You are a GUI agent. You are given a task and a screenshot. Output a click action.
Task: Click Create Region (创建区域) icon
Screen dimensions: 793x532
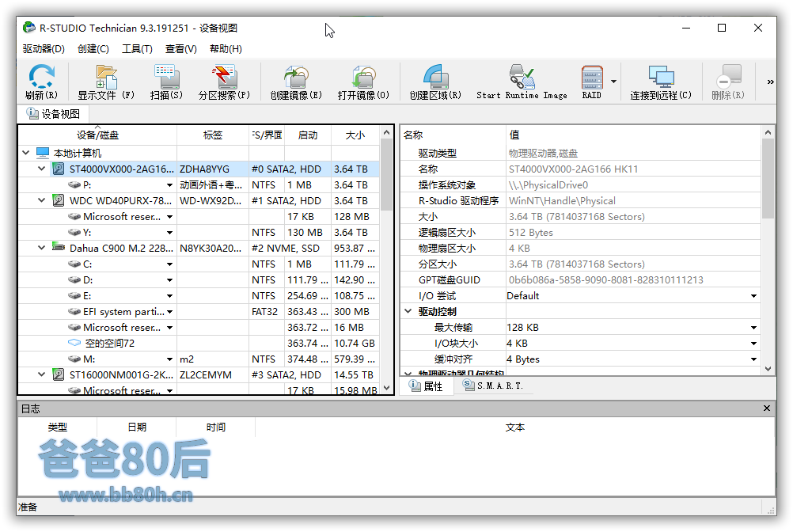coord(435,82)
